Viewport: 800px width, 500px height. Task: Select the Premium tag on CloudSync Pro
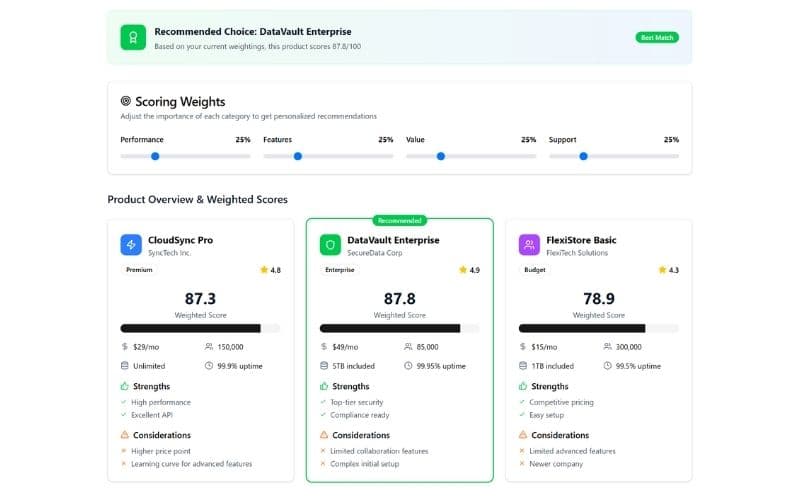[138, 270]
